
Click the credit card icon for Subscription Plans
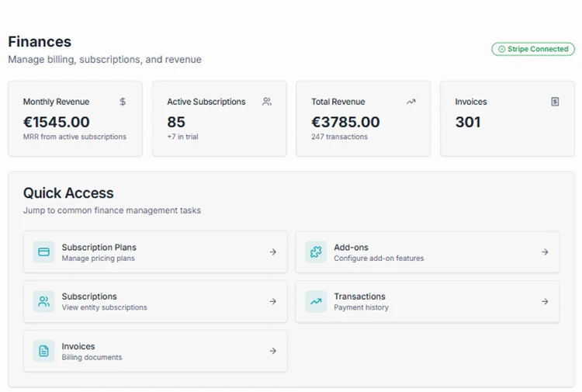point(44,252)
